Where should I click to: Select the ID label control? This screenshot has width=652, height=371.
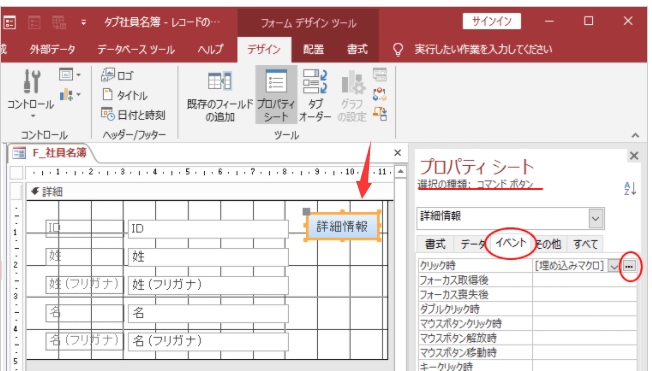[x=84, y=228]
